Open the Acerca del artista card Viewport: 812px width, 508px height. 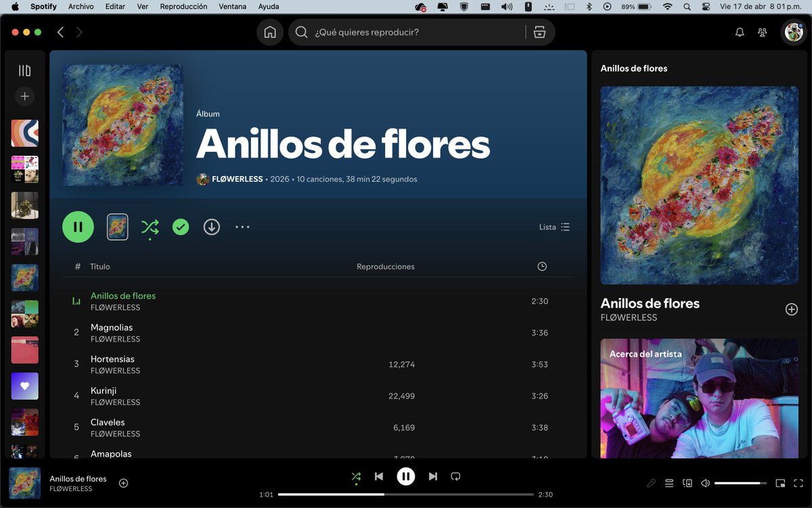[x=700, y=398]
